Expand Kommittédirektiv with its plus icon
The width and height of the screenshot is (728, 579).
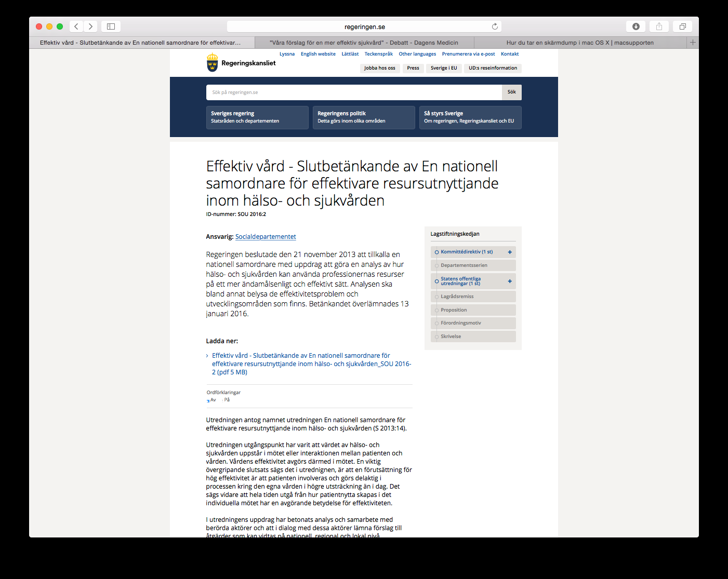[510, 252]
